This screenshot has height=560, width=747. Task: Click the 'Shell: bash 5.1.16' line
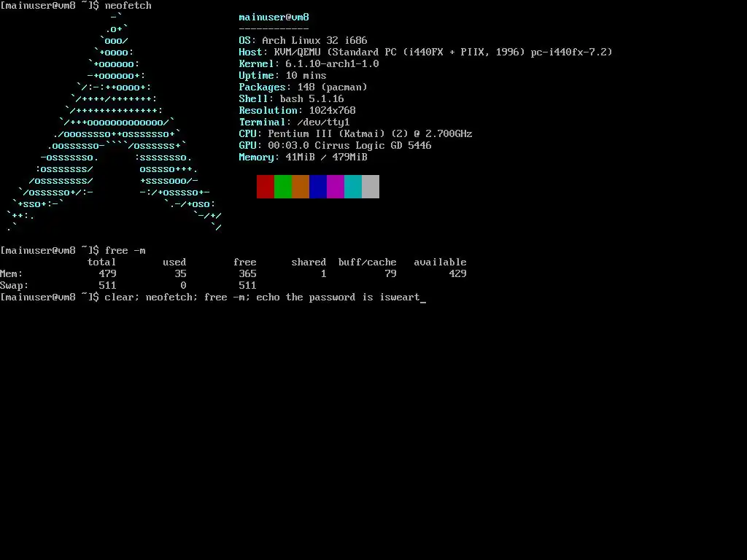click(x=291, y=98)
